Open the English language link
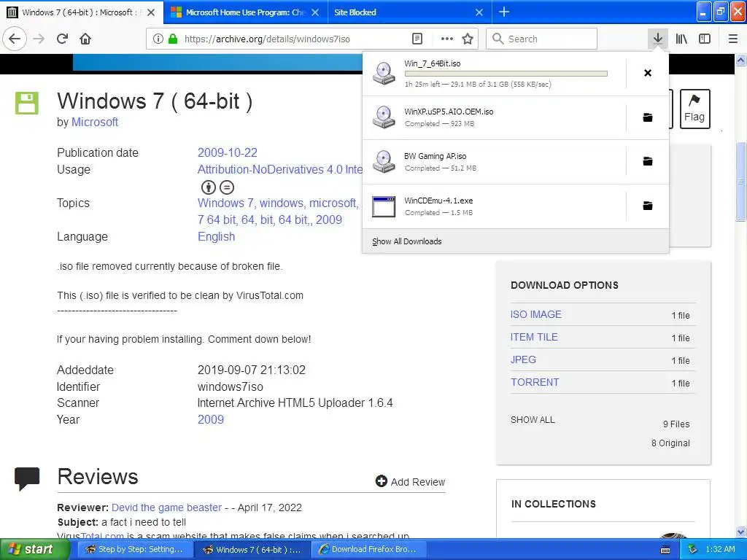The width and height of the screenshot is (747, 560). click(216, 237)
